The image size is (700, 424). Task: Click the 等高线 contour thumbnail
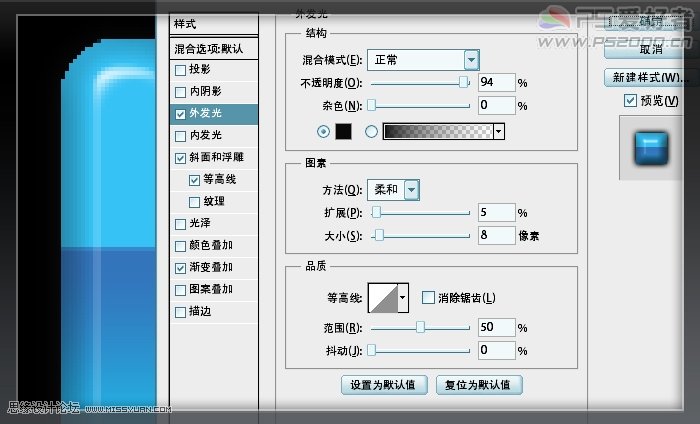click(x=383, y=298)
